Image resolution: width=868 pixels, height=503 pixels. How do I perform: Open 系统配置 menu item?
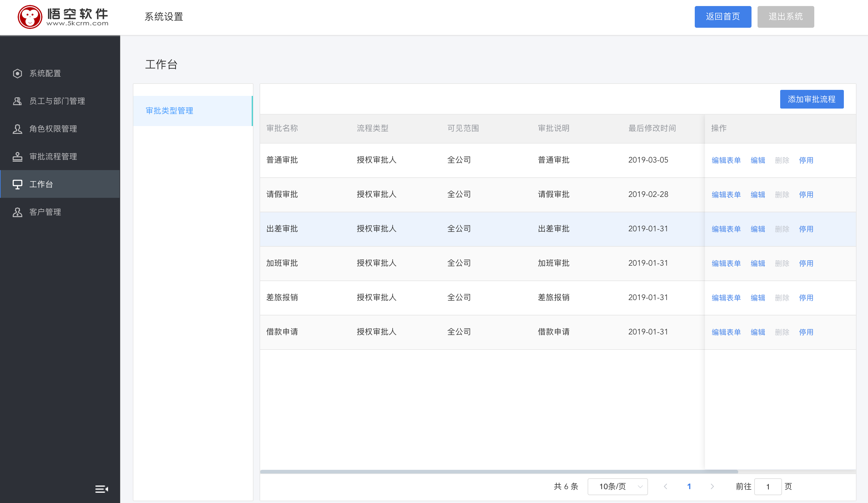pyautogui.click(x=60, y=73)
